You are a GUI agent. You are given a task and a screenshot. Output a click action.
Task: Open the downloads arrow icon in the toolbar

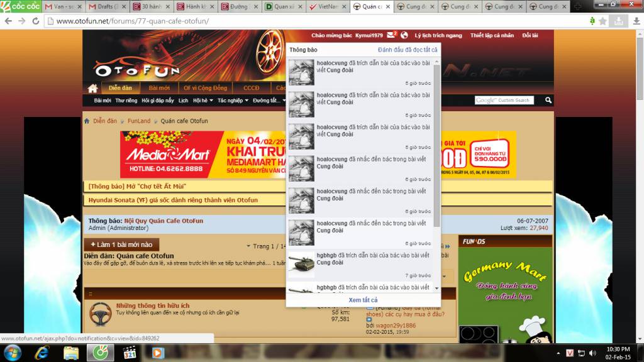click(636, 21)
